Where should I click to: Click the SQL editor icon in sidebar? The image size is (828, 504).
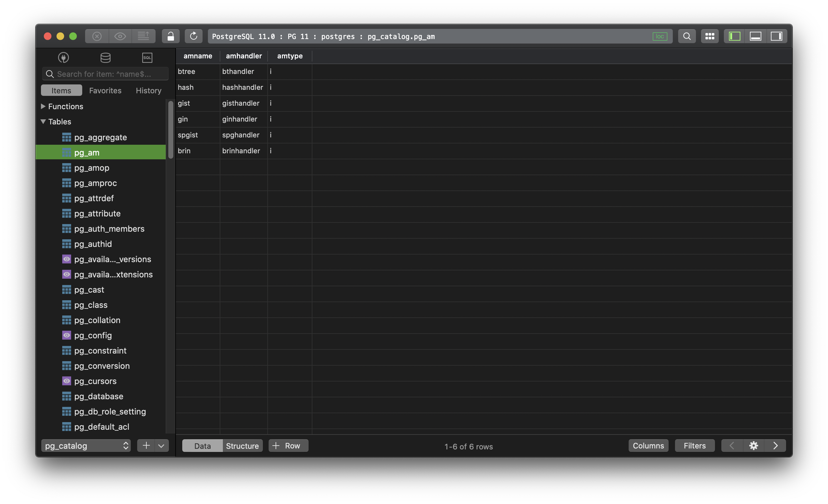click(147, 57)
